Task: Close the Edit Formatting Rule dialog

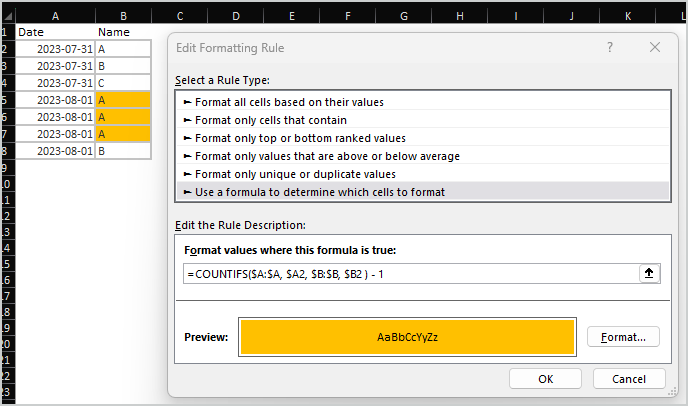Action: (655, 47)
